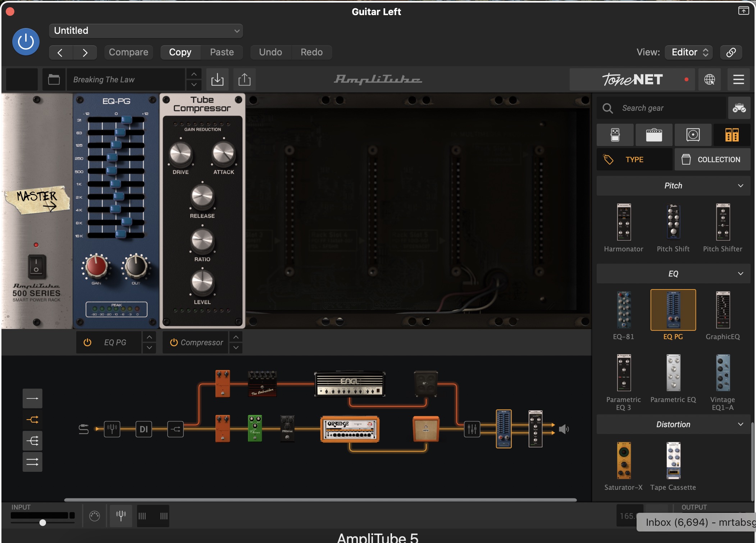Select the TYPE filter tab
This screenshot has height=543, width=756.
(634, 159)
